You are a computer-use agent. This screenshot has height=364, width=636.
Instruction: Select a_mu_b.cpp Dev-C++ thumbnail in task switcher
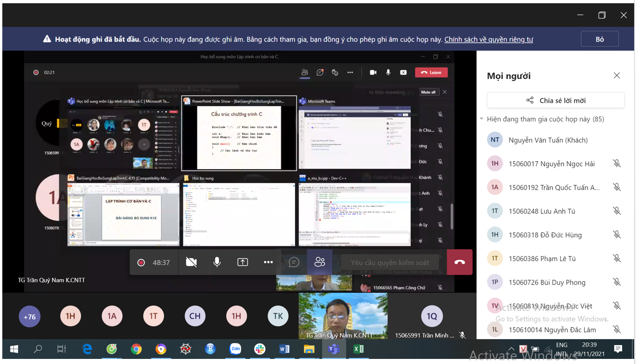tap(354, 210)
